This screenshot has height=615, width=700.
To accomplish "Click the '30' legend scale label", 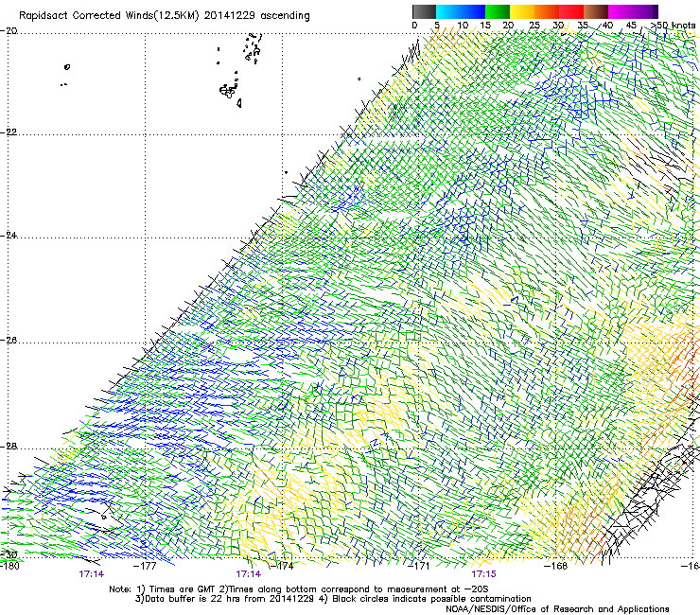I will (x=558, y=26).
